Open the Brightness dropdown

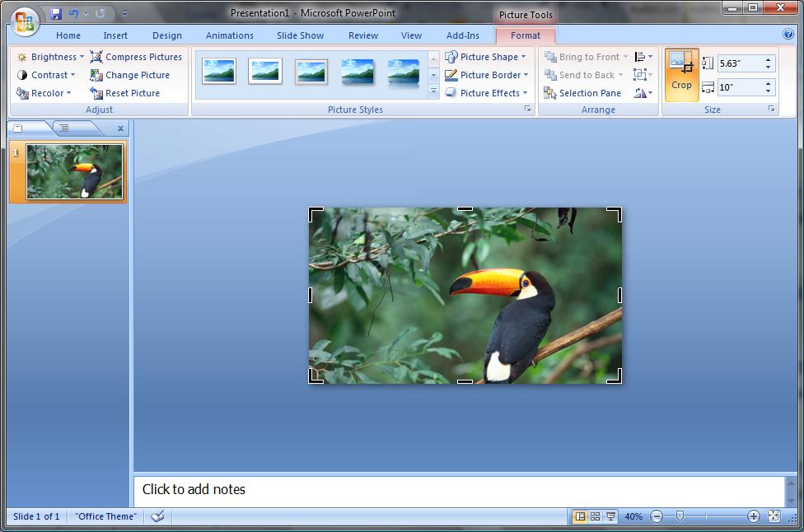tap(50, 57)
